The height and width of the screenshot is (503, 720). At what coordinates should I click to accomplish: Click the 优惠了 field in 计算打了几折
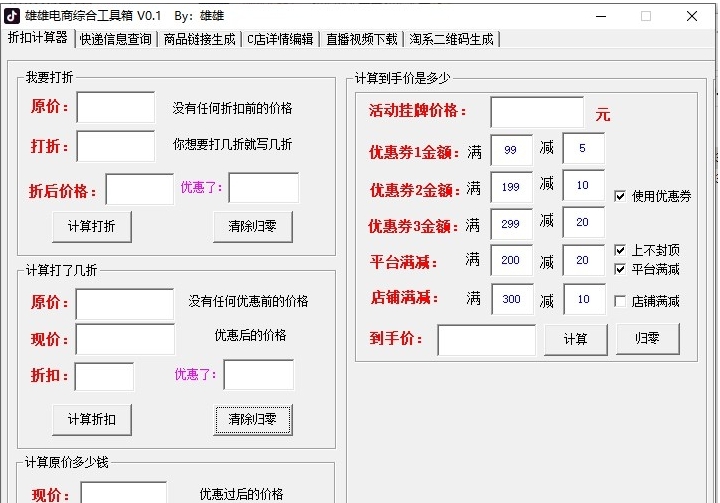[x=259, y=375]
